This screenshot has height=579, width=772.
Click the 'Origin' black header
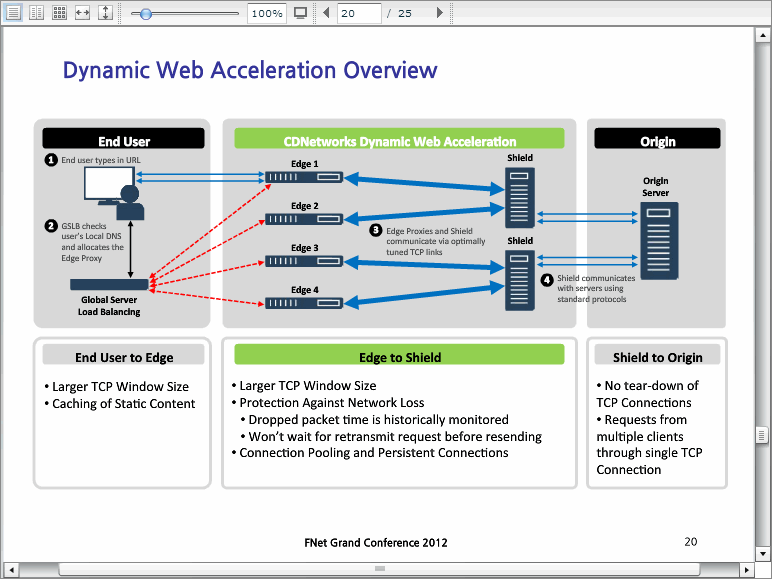(x=657, y=138)
